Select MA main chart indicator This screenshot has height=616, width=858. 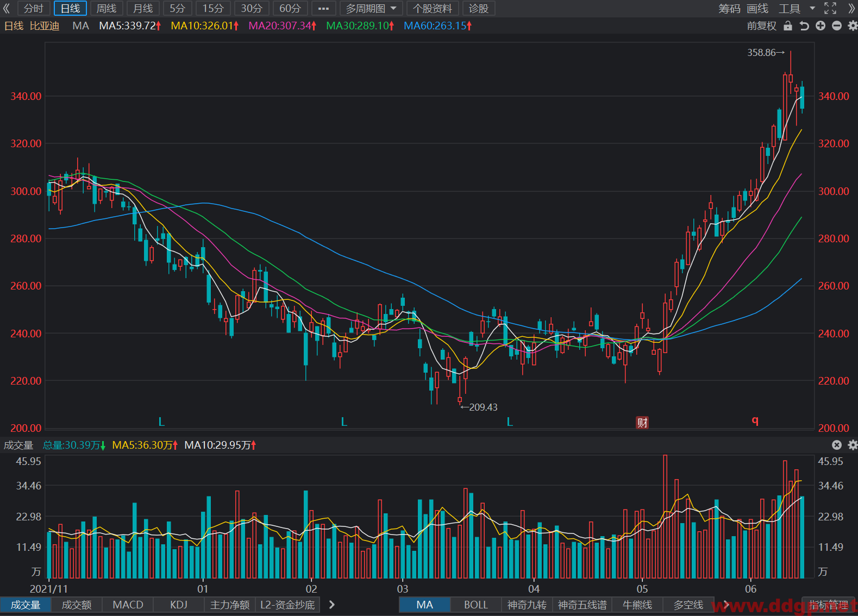click(425, 605)
